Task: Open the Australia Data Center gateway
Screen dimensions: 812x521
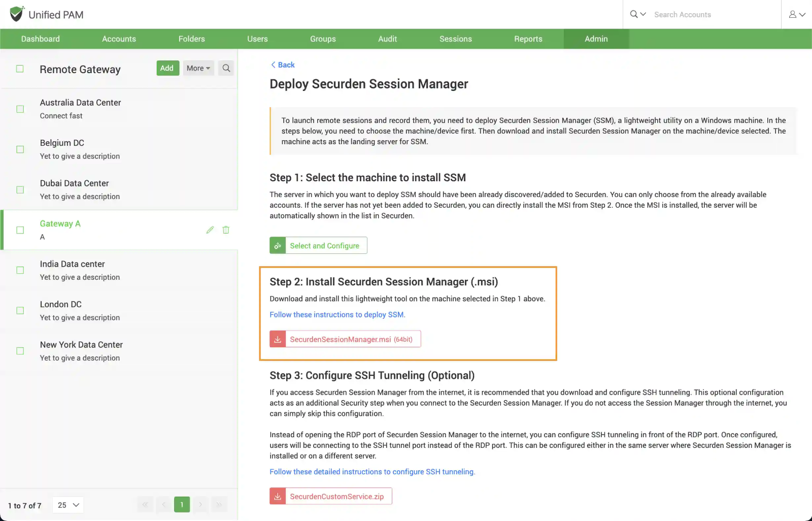Action: 119,109
